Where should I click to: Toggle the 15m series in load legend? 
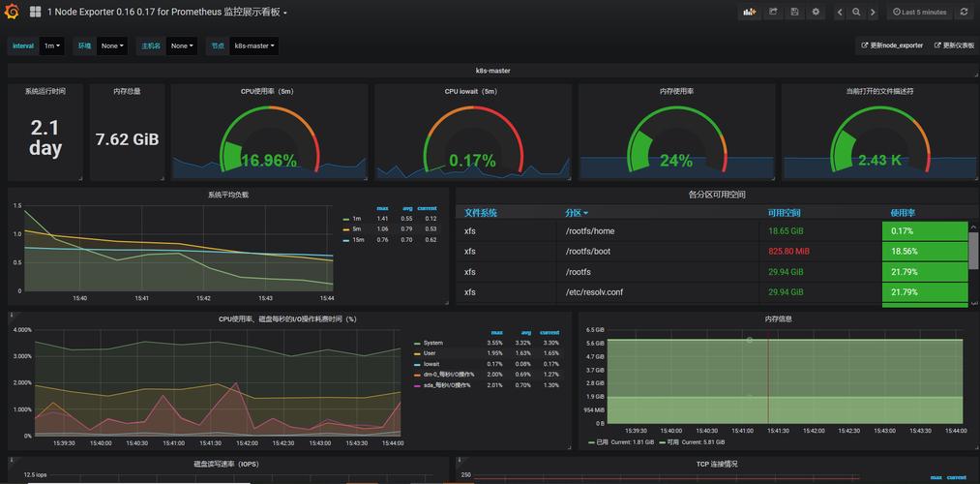[356, 239]
